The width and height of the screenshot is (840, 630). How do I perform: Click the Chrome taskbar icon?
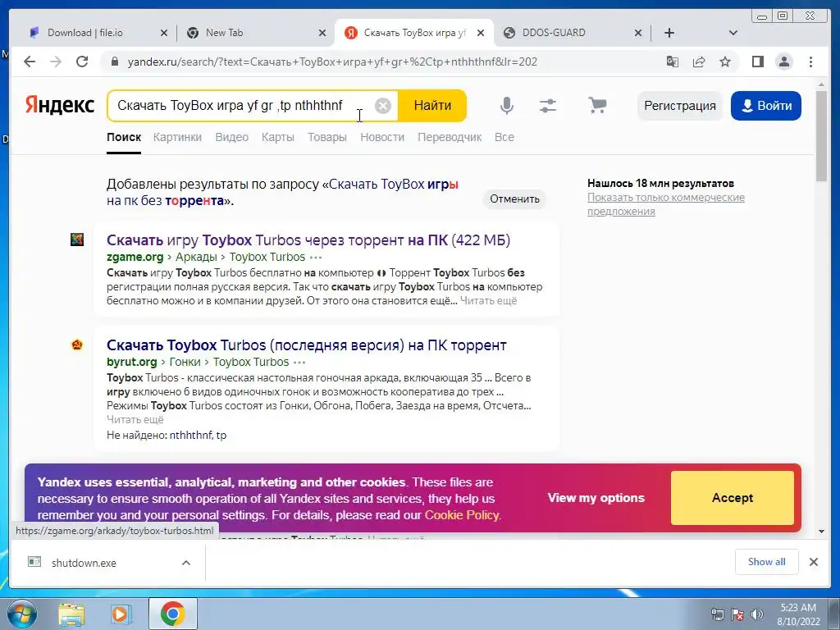click(172, 614)
